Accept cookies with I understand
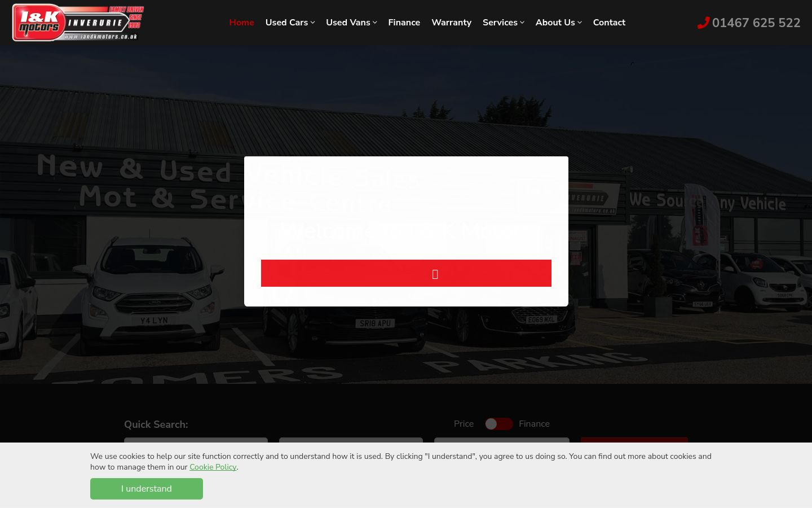The image size is (812, 508). (147, 489)
